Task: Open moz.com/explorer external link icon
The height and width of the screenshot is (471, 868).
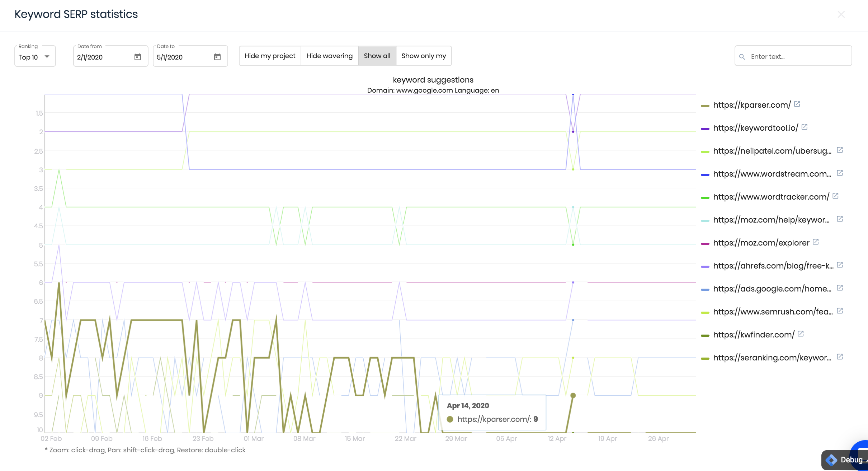Action: click(x=816, y=242)
